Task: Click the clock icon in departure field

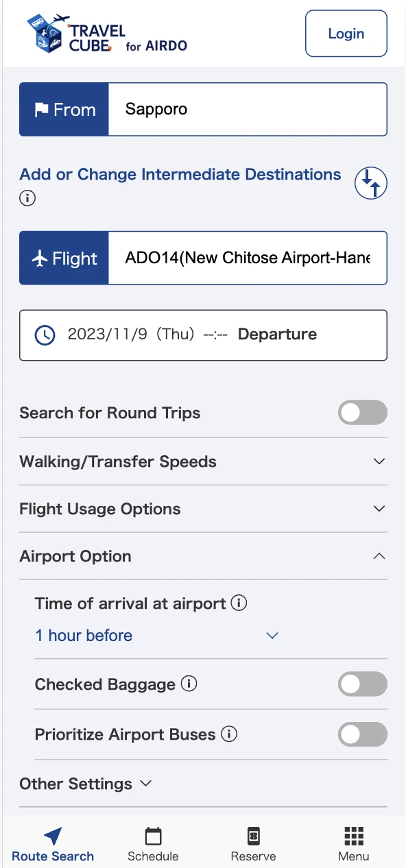Action: [x=45, y=335]
